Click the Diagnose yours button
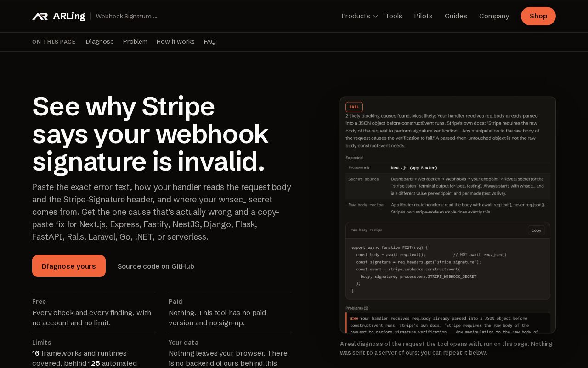Viewport: 588px width, 368px height. coord(69,266)
